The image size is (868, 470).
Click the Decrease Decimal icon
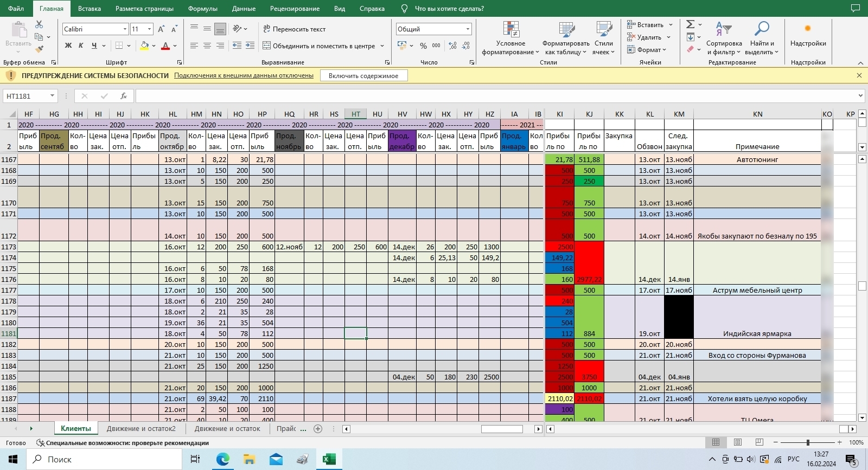[467, 46]
